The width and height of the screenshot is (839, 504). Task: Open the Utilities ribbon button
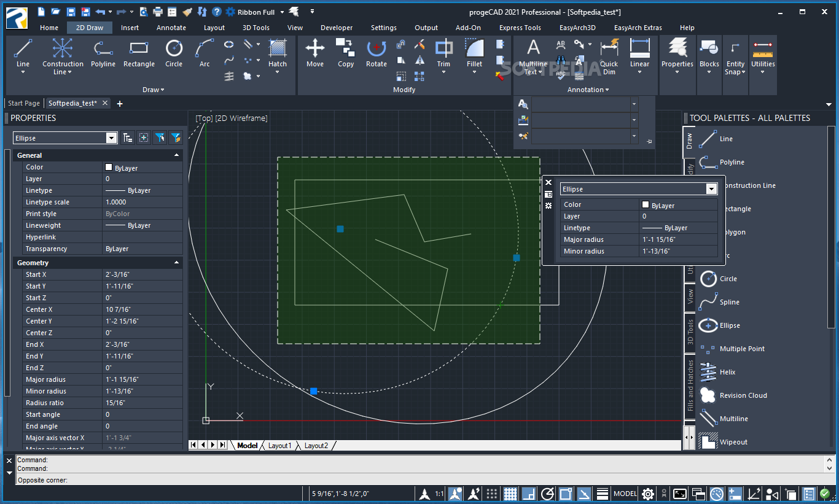pos(763,55)
